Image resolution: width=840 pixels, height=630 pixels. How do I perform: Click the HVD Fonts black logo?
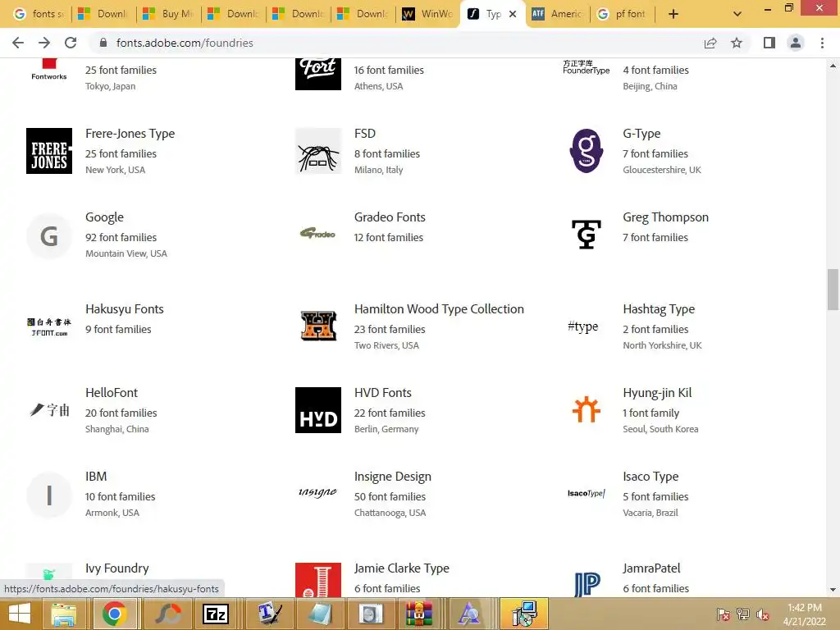318,410
